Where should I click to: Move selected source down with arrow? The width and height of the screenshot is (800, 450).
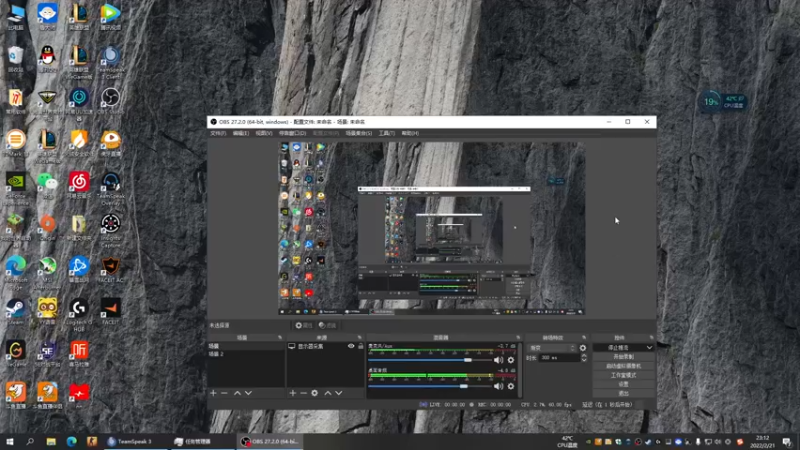(339, 393)
